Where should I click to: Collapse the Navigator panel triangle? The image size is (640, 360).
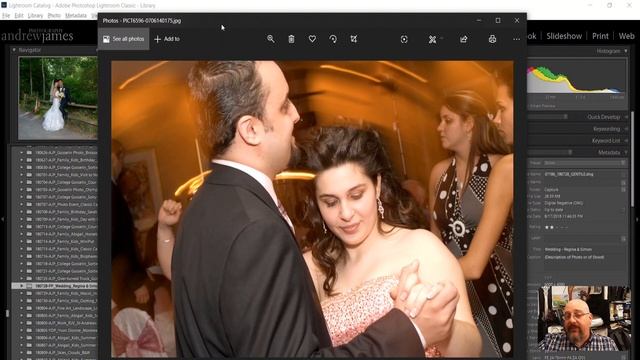pyautogui.click(x=14, y=50)
